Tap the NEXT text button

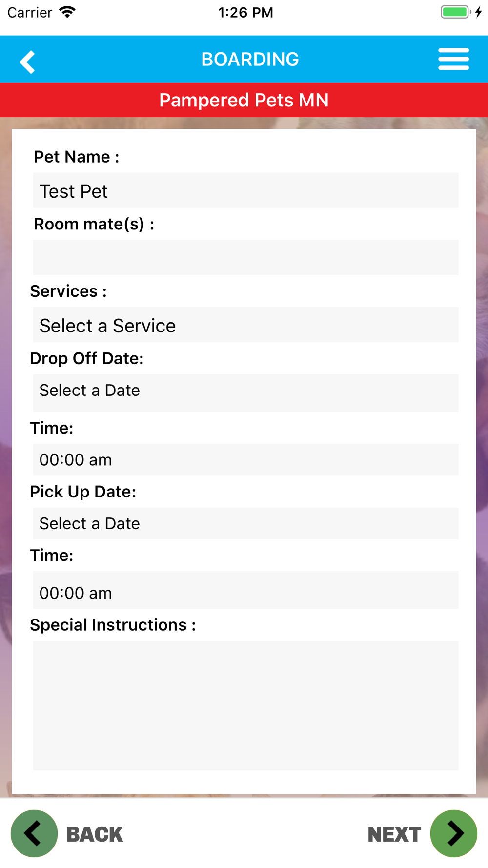coord(394,834)
